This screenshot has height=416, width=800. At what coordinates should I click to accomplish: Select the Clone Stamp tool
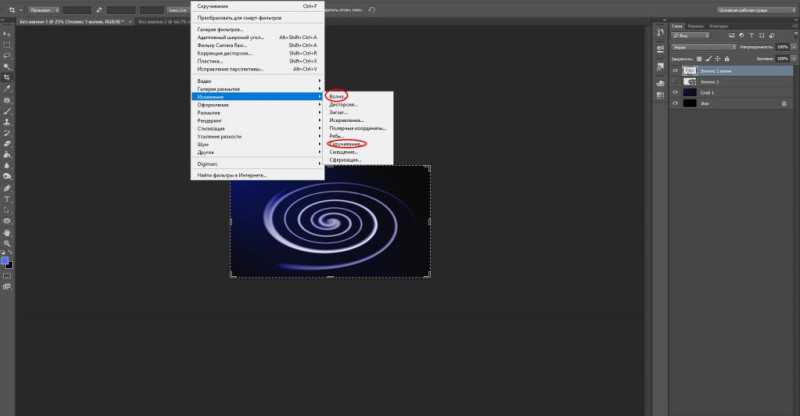click(x=7, y=122)
